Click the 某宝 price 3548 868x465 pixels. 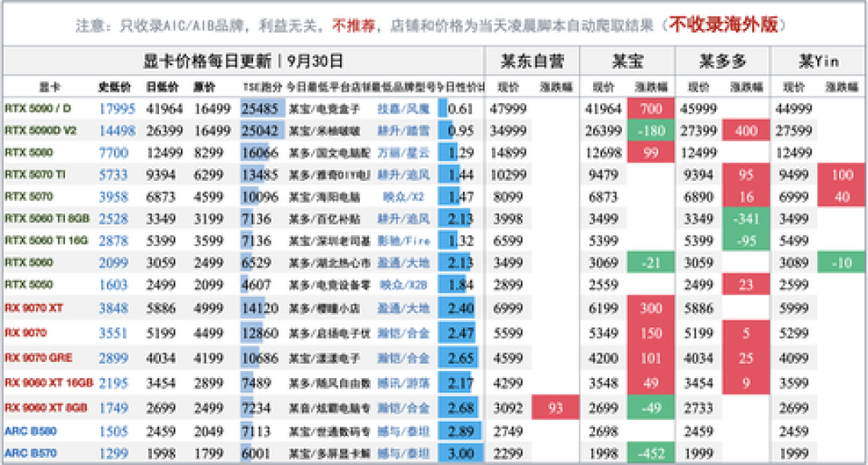602,383
